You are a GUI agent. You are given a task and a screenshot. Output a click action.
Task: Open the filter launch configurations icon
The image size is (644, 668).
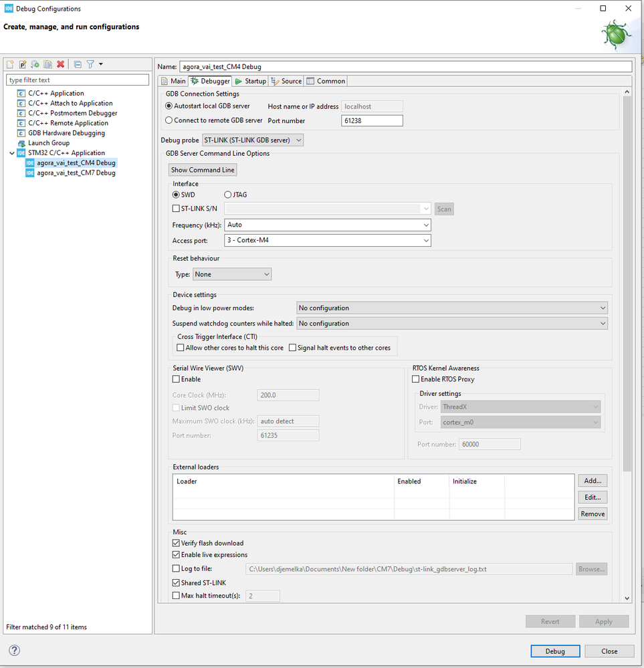pyautogui.click(x=90, y=64)
